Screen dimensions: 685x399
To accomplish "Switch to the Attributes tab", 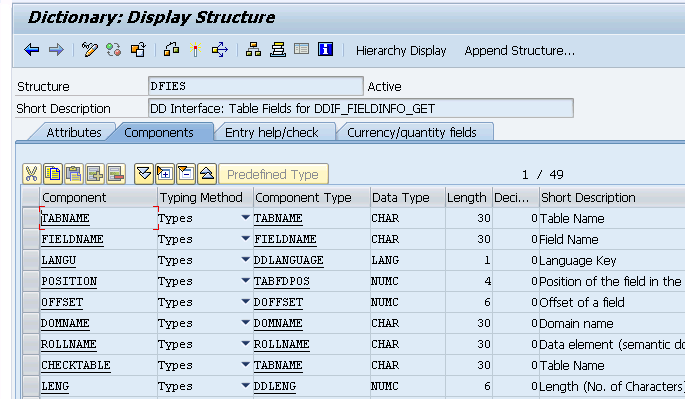I will (x=74, y=132).
